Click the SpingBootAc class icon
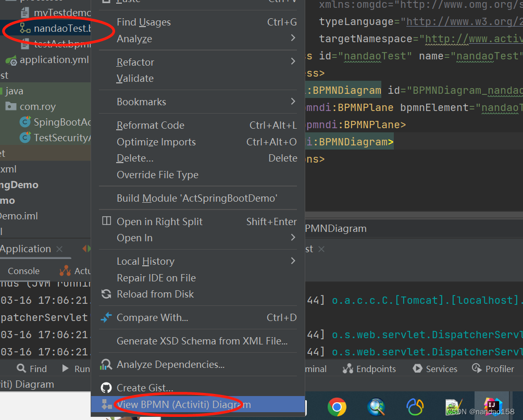The width and height of the screenshot is (523, 420). tap(25, 122)
